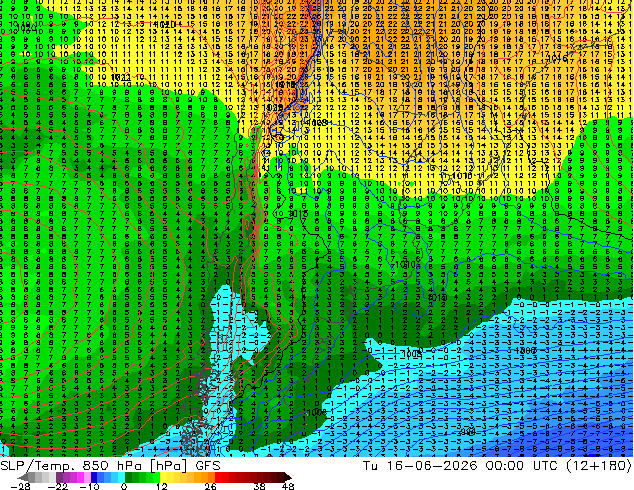Click the gray left arrow tip of the color scale

[x=23, y=477]
